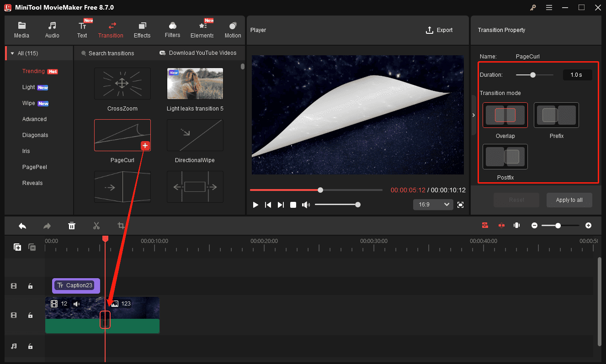Screen dimensions: 606x364
Task: Click the audio marker timeline icon
Action: pyautogui.click(x=517, y=225)
